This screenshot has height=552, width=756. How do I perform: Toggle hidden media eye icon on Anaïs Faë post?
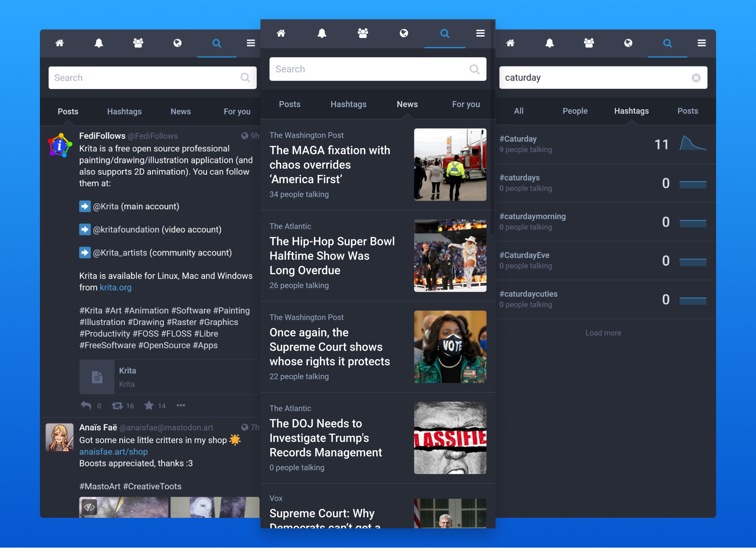[89, 507]
